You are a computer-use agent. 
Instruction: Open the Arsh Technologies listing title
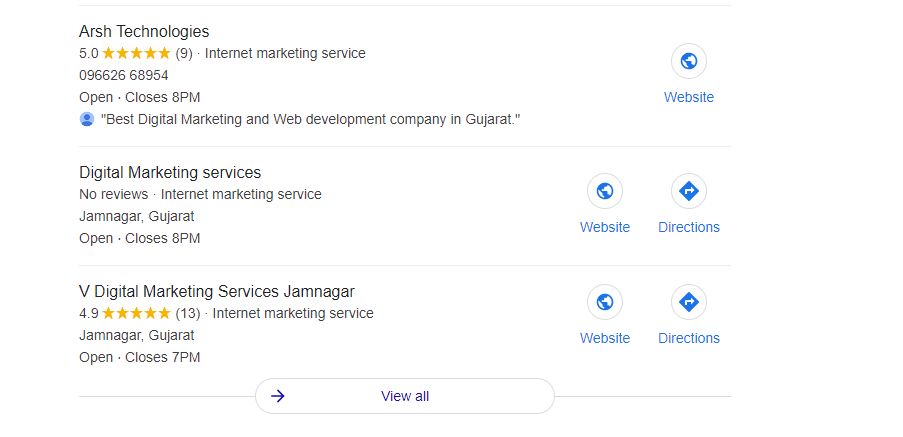[144, 32]
